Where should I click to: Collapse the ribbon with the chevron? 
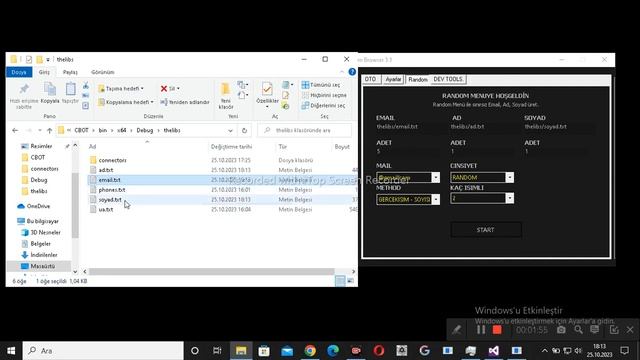342,72
